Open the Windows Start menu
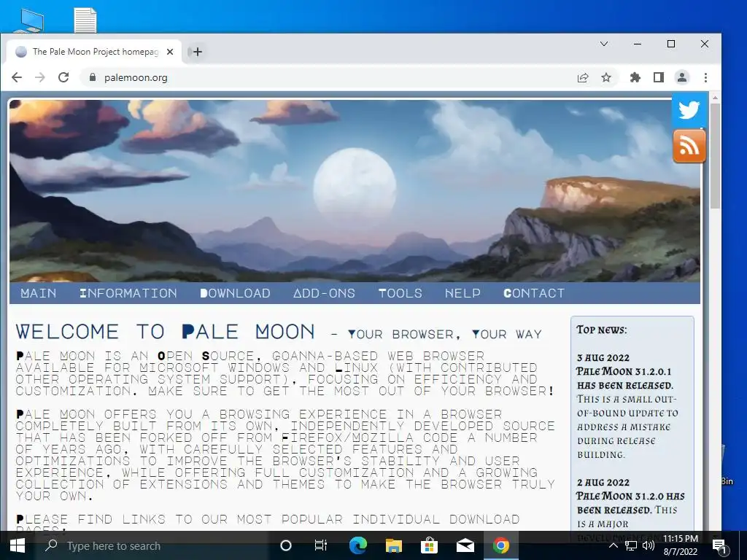 (18, 545)
